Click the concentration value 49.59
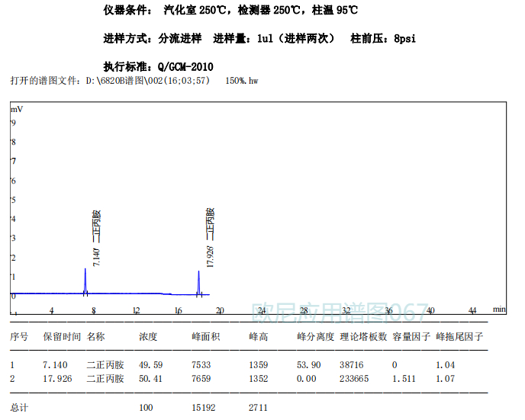The height and width of the screenshot is (420, 525). point(151,364)
